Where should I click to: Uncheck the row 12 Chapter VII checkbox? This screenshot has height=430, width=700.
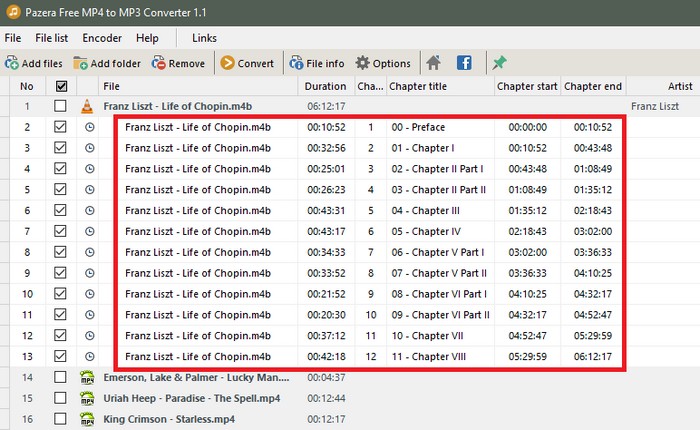(60, 335)
